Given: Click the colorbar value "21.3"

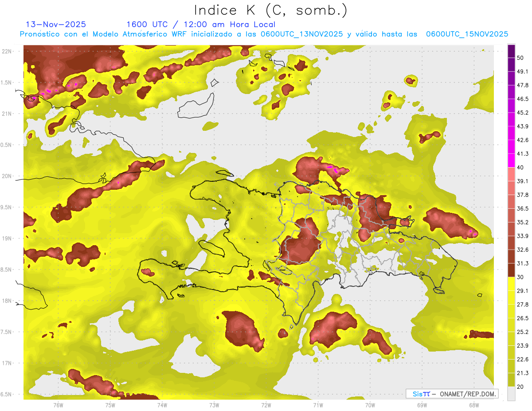Looking at the screenshot, I should 523,373.
